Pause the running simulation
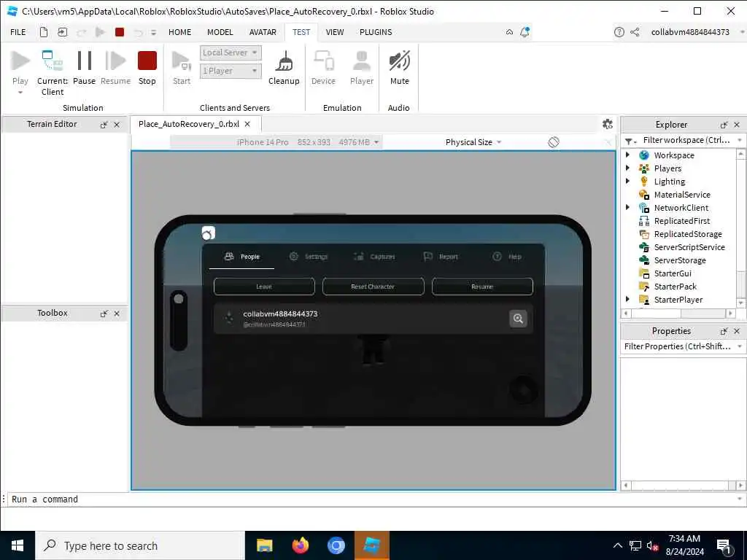The width and height of the screenshot is (747, 560). 85,61
